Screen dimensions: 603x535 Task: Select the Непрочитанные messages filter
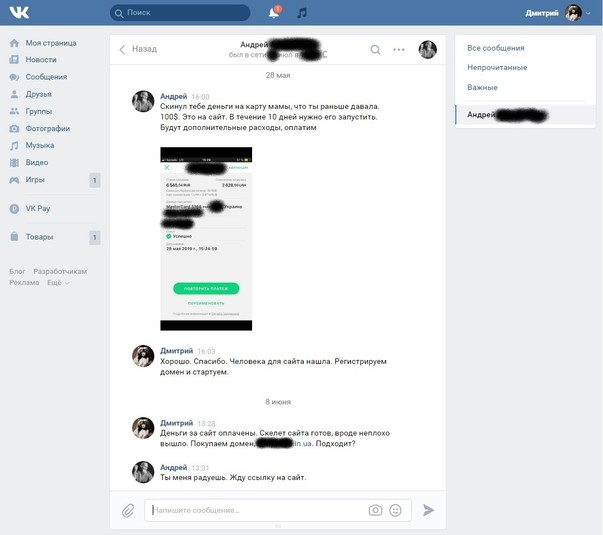pyautogui.click(x=497, y=67)
